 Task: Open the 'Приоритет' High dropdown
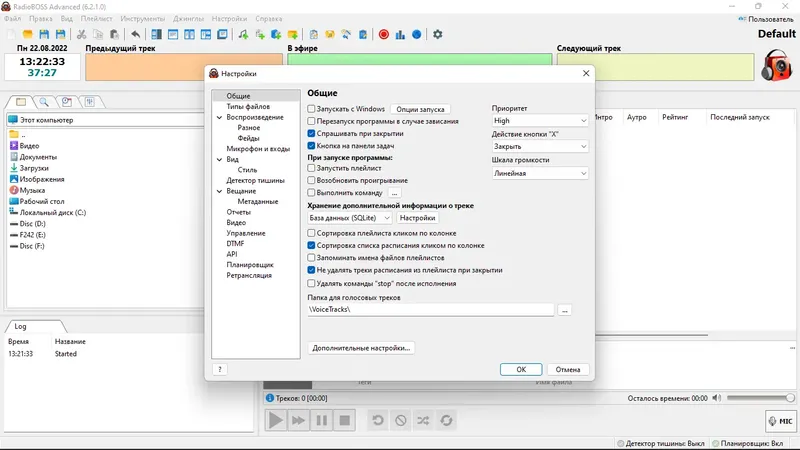pos(540,120)
